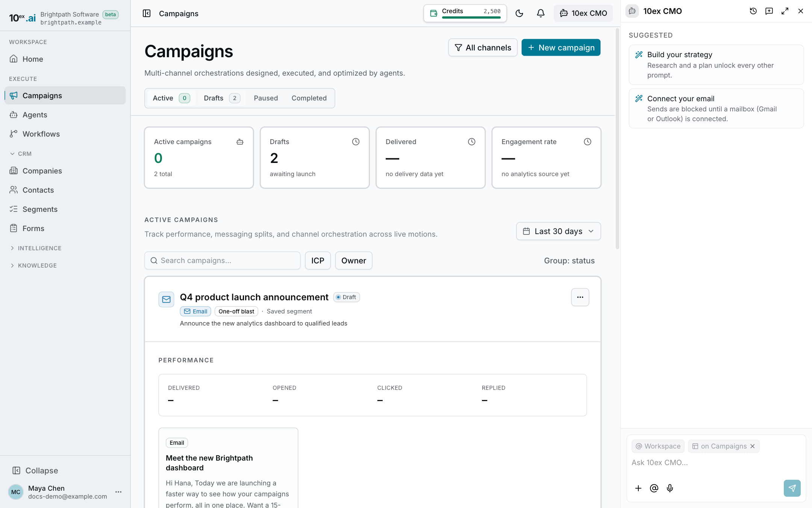812x508 pixels.
Task: Add attachment with plus icon in chat
Action: 638,488
